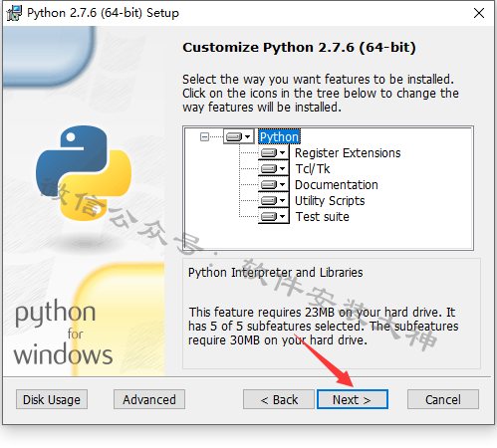Proceed with the Next button
The width and height of the screenshot is (497, 448).
353,399
